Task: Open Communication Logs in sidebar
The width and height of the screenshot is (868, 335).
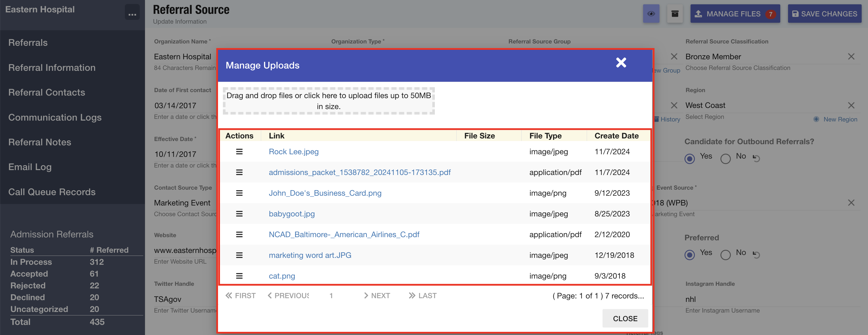Action: coord(55,117)
